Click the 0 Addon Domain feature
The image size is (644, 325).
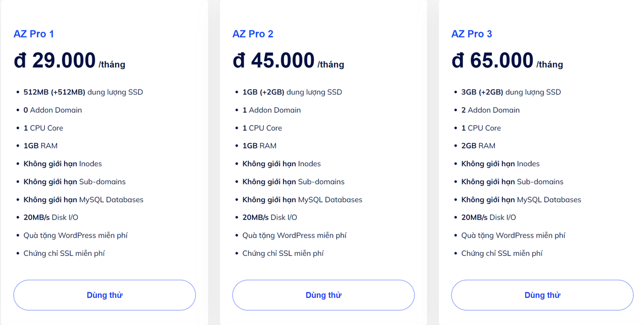tap(53, 110)
